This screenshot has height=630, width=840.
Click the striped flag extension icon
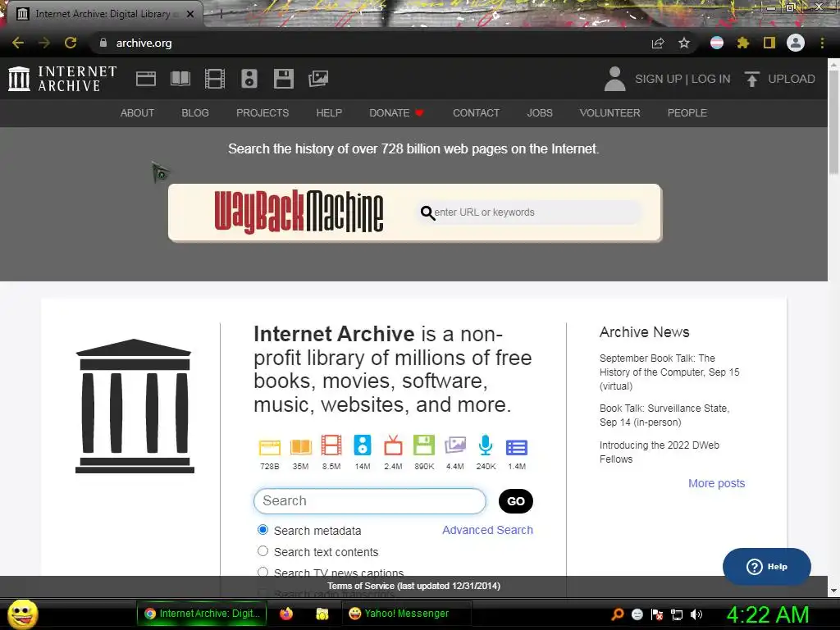pyautogui.click(x=717, y=43)
